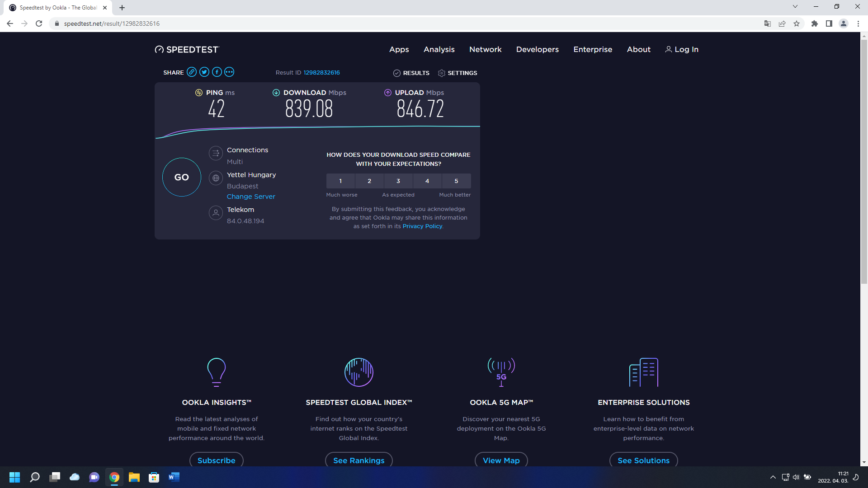This screenshot has width=868, height=488.
Task: Show hidden system tray icons chevron
Action: tap(773, 477)
